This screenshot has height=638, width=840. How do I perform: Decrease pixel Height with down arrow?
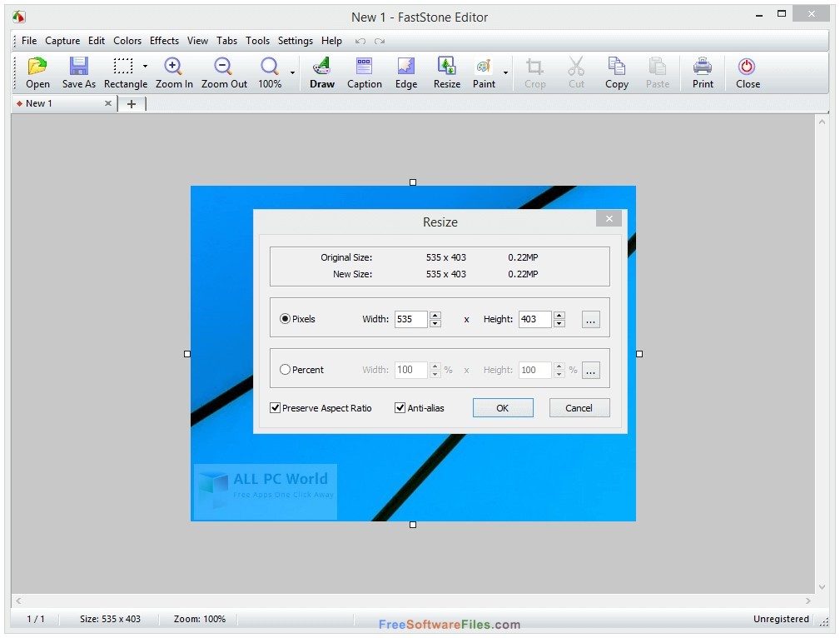[559, 323]
